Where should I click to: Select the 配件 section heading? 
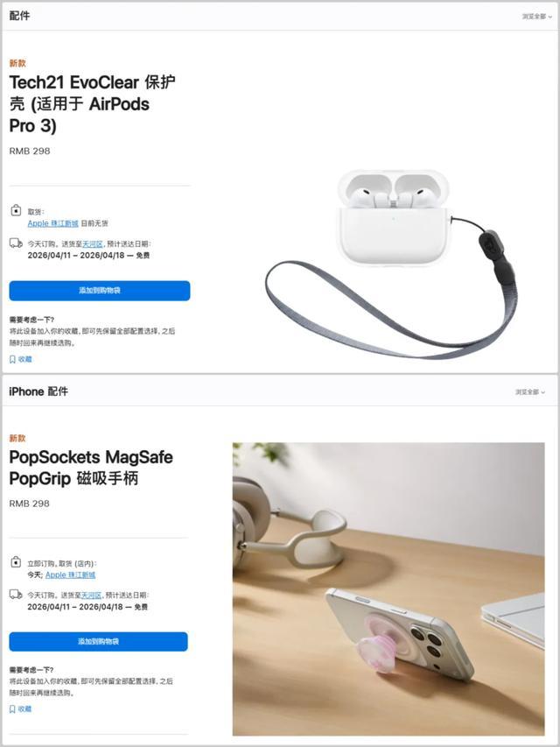click(x=19, y=16)
